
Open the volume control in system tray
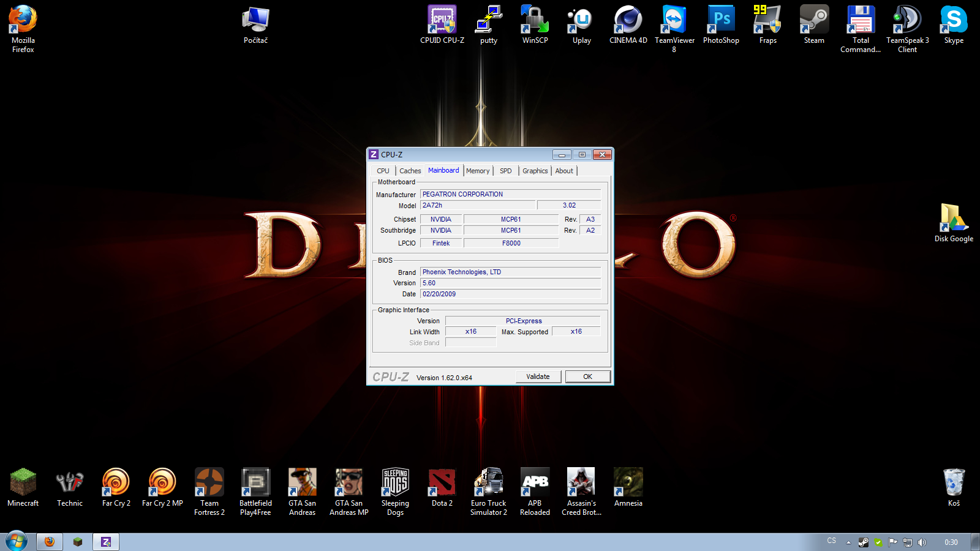coord(922,542)
